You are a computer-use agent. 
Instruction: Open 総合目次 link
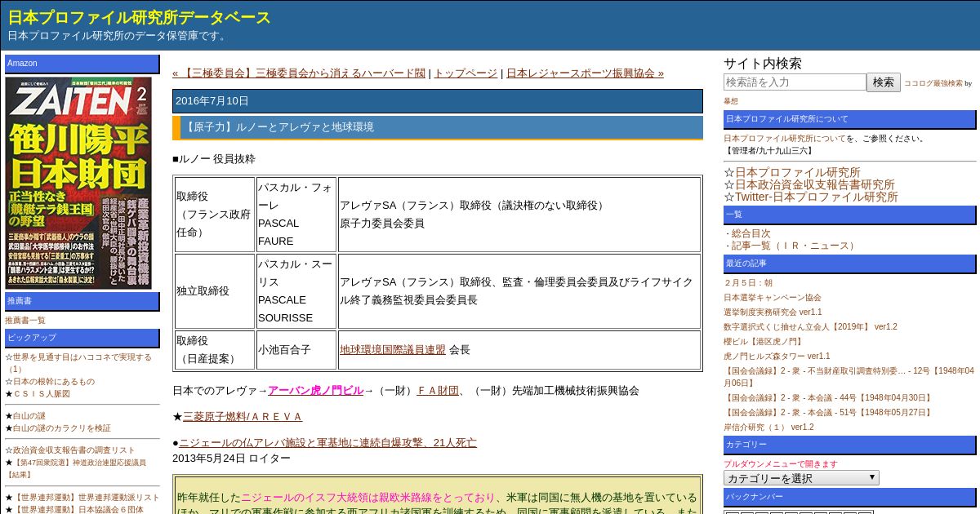coord(751,233)
